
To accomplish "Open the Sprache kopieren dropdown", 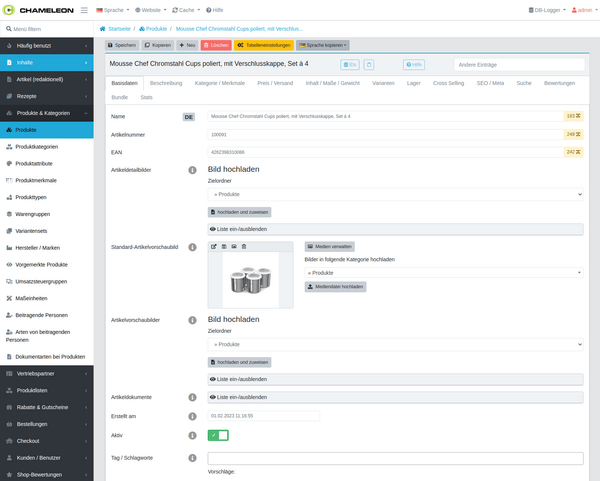I will click(323, 45).
